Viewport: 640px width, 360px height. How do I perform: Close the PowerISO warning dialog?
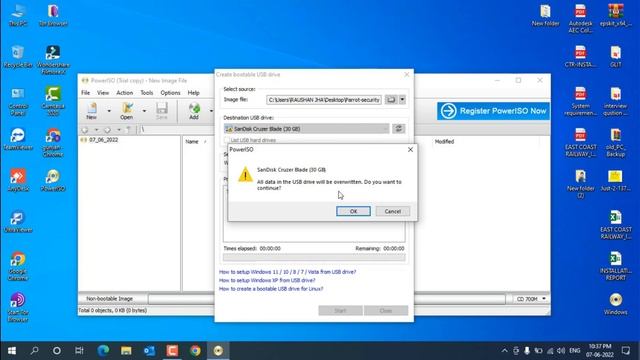pyautogui.click(x=410, y=150)
